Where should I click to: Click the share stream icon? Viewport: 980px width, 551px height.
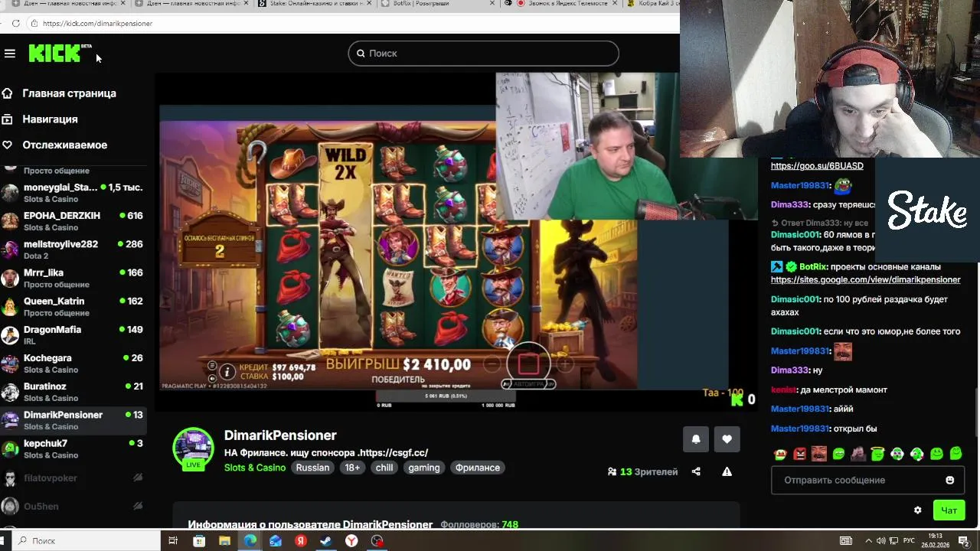coord(696,471)
